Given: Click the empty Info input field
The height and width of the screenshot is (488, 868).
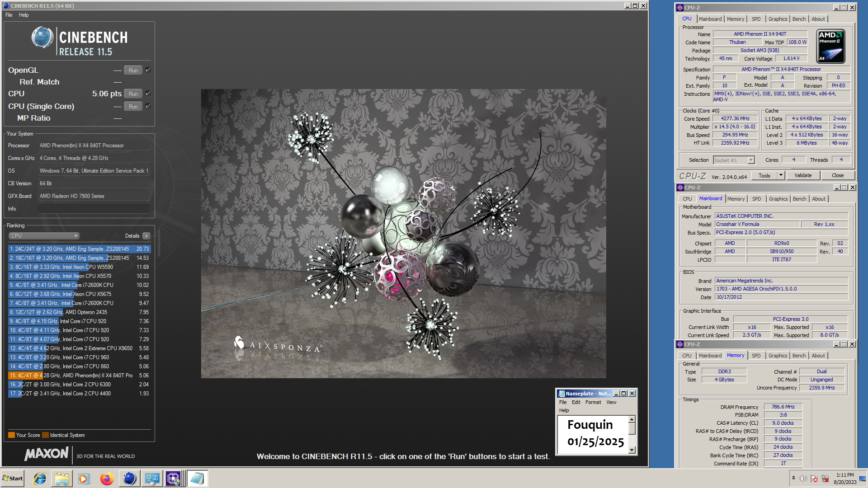Looking at the screenshot, I should point(94,209).
